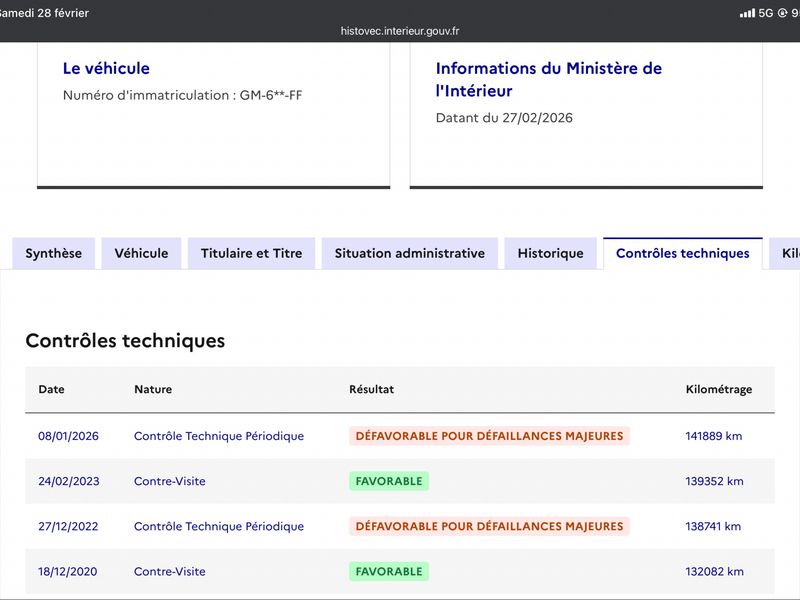This screenshot has height=600, width=800.
Task: Click the FAVORABLE badge for 24/02/2023
Action: (389, 481)
